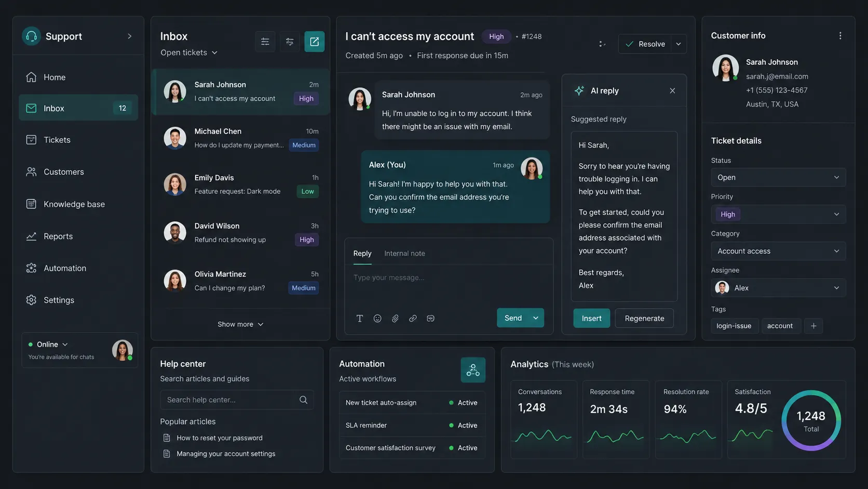Open Reports in the sidebar

78,236
